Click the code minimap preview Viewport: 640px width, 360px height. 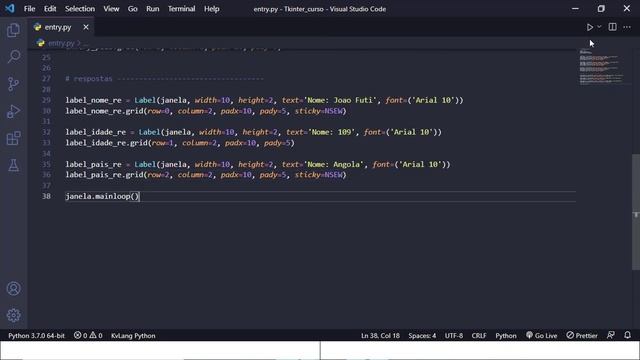(x=602, y=67)
